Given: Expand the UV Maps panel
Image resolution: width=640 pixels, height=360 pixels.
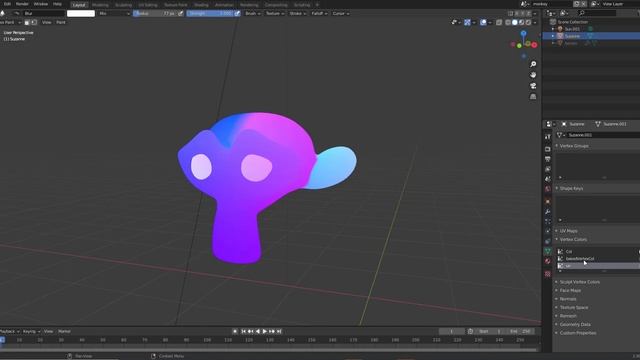Looking at the screenshot, I should pyautogui.click(x=568, y=231).
